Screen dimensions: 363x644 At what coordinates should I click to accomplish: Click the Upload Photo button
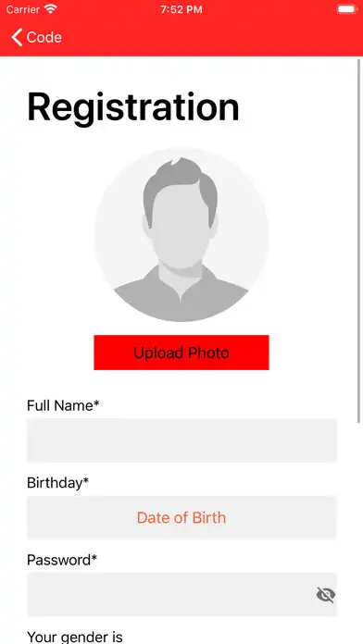pyautogui.click(x=181, y=353)
